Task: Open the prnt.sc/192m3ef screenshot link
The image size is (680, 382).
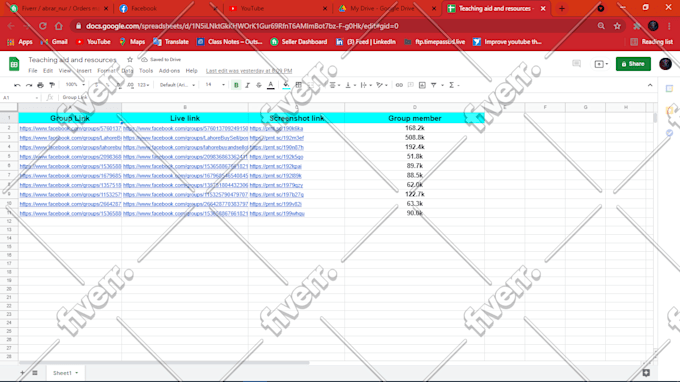Action: click(x=277, y=138)
